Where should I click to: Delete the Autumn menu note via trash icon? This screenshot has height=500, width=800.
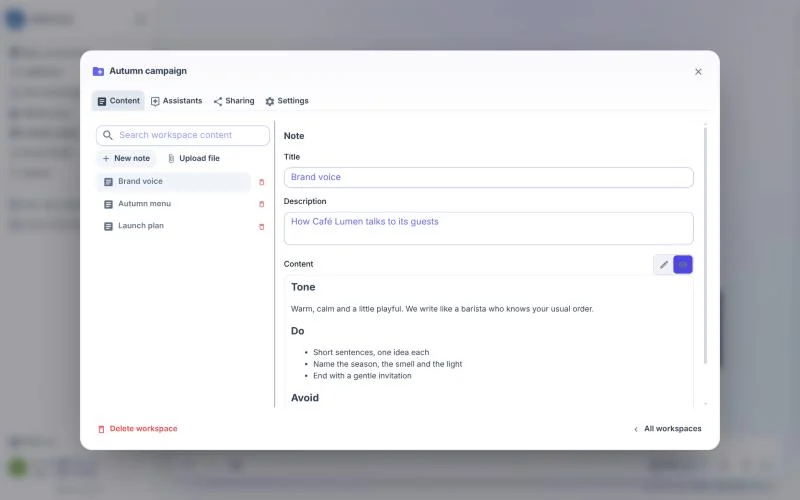pos(262,204)
